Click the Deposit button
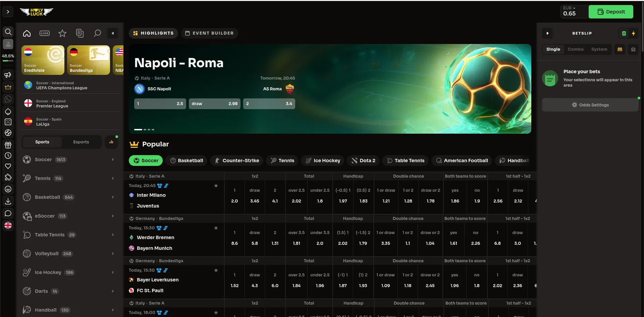644x317 pixels. click(x=611, y=11)
